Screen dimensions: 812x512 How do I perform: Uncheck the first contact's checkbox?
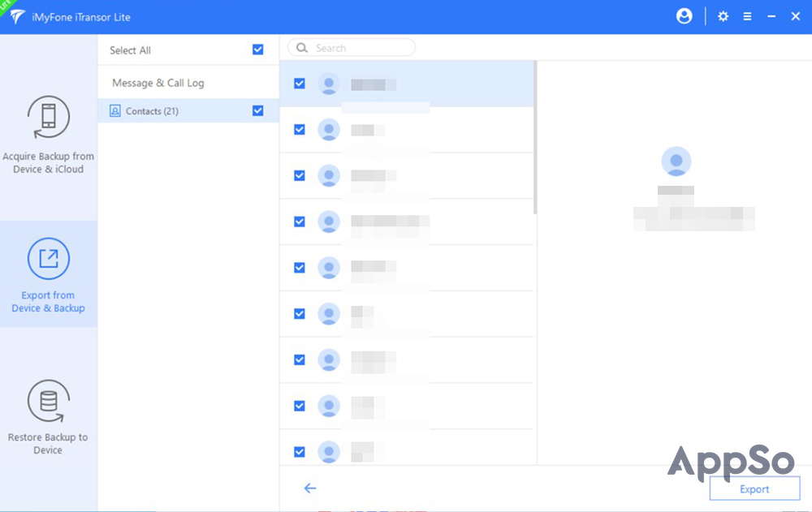pyautogui.click(x=300, y=84)
